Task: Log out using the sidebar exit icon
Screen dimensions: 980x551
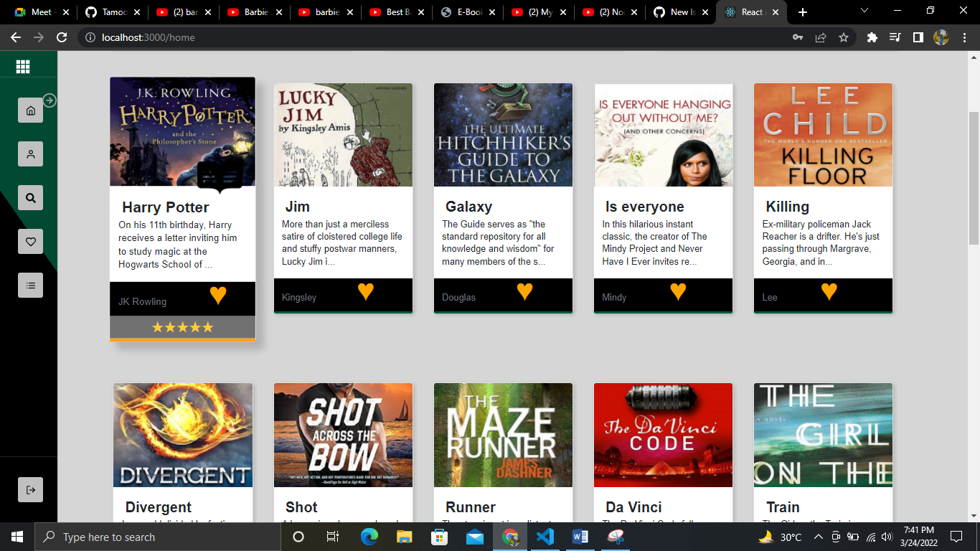Action: point(29,489)
